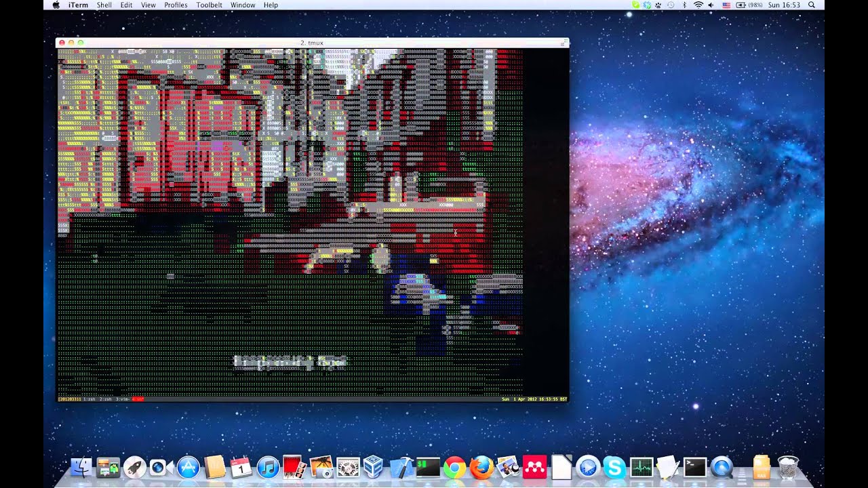The image size is (868, 488).
Task: Switch to tmux window 1:zsh
Action: pos(90,399)
